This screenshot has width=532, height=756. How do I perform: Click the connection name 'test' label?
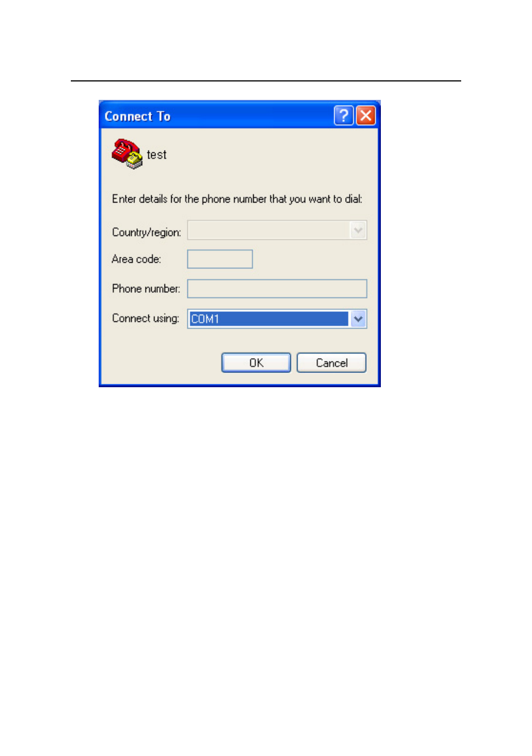[157, 155]
